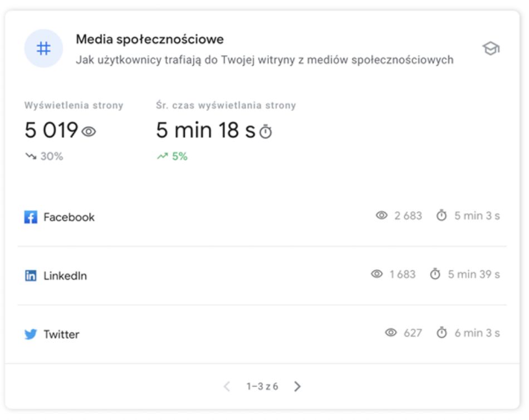Click the hashtag social media icon
Screen dimensions: 529x420
tap(43, 49)
